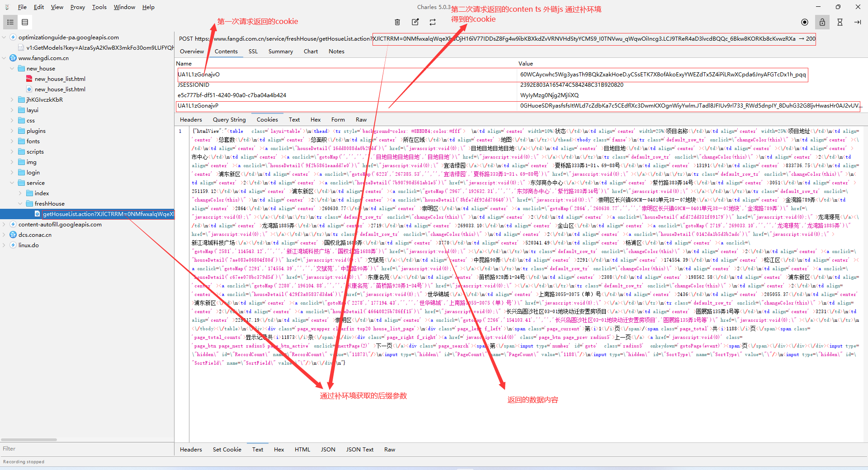Select response HTML tab
Screen dimensions: 868x470
click(302, 449)
